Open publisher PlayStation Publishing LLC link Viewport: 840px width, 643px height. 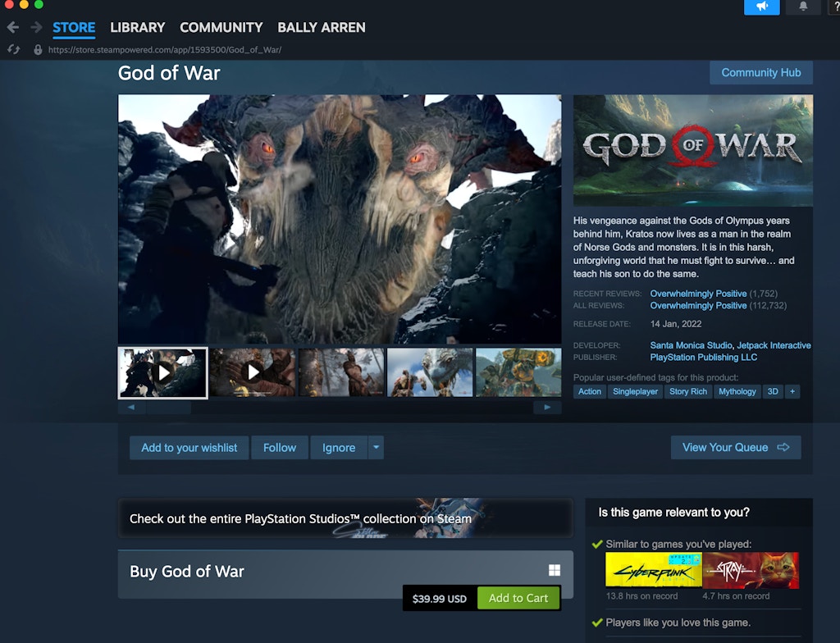pyautogui.click(x=703, y=358)
